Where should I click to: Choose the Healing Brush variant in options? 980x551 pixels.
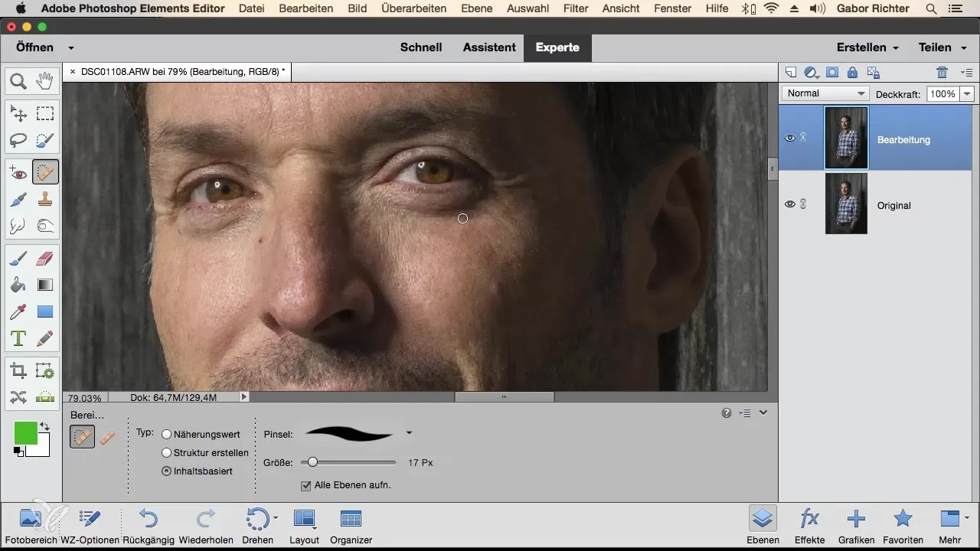108,437
